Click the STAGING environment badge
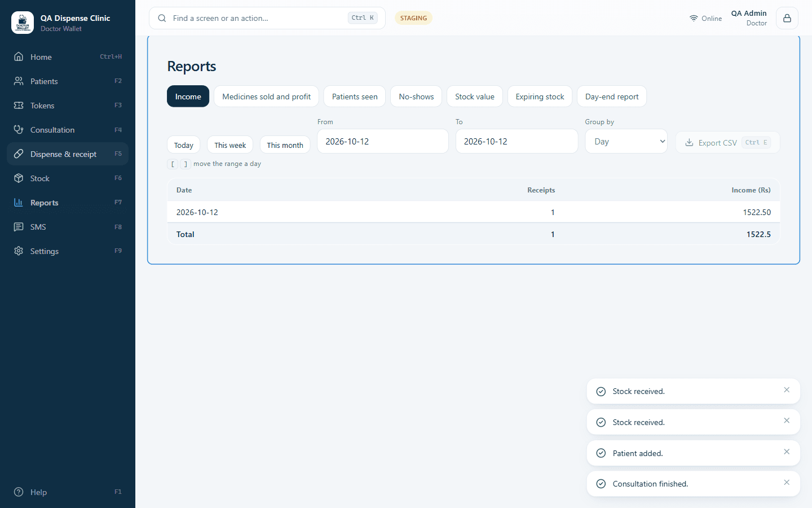This screenshot has height=508, width=812. point(413,18)
